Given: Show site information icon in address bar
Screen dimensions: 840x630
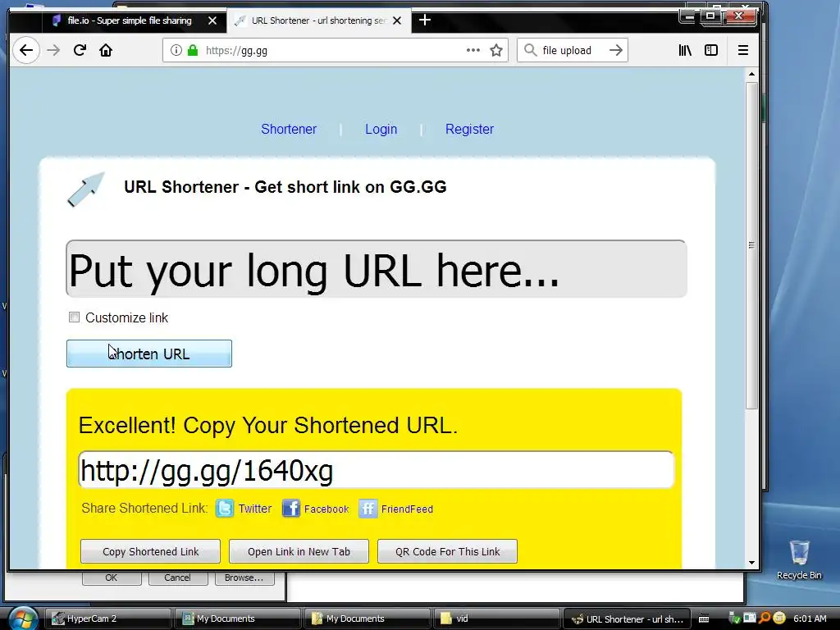Looking at the screenshot, I should click(176, 50).
